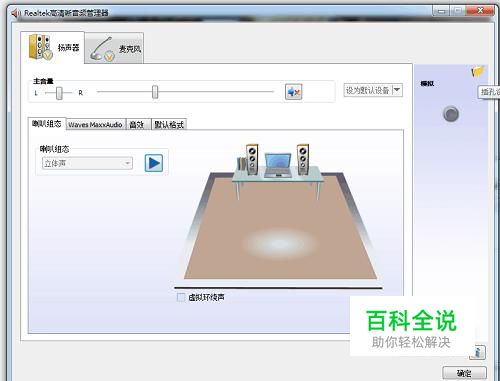Click the left speaker in the room diagram
Screen dimensions: 500x381
tap(252, 159)
